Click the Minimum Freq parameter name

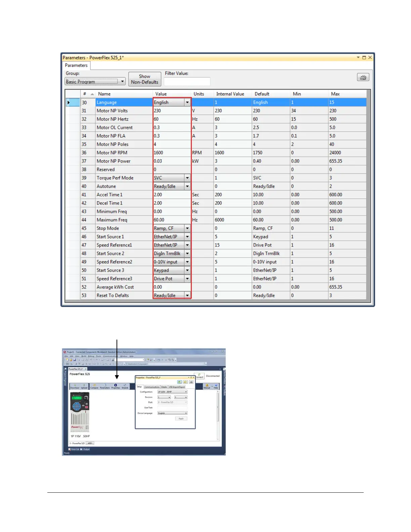[112, 212]
